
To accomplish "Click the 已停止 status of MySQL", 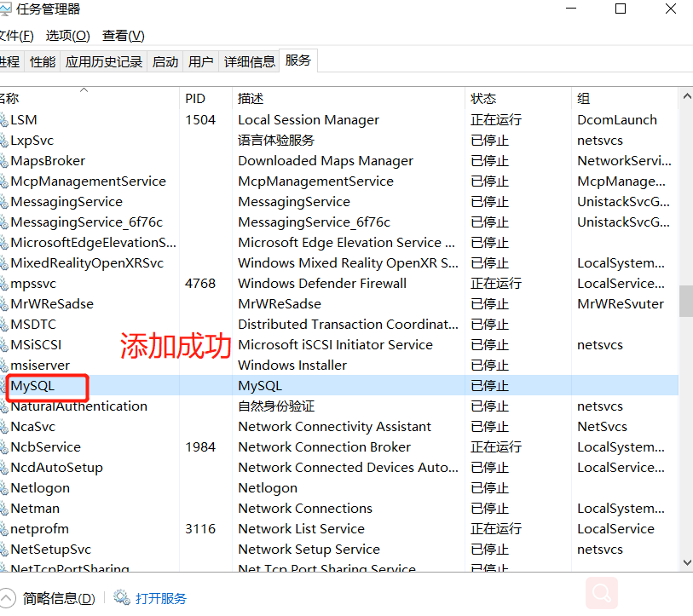I will tap(489, 386).
